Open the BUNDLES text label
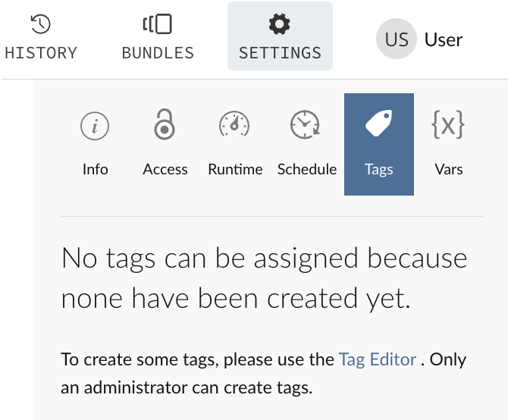The image size is (508, 420). click(x=158, y=53)
